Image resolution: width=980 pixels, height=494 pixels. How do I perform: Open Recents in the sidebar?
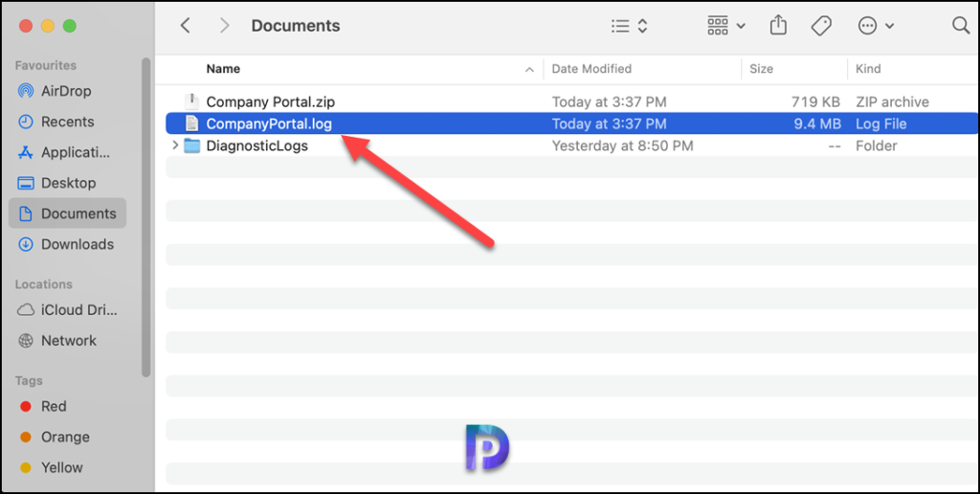pyautogui.click(x=68, y=122)
